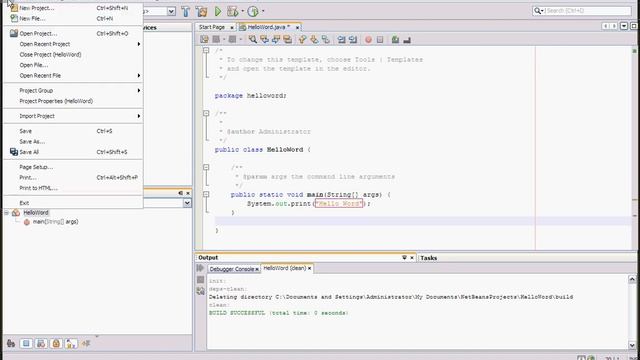This screenshot has width=640, height=360.
Task: Collapse the first comment fold in editor
Action: point(206,50)
